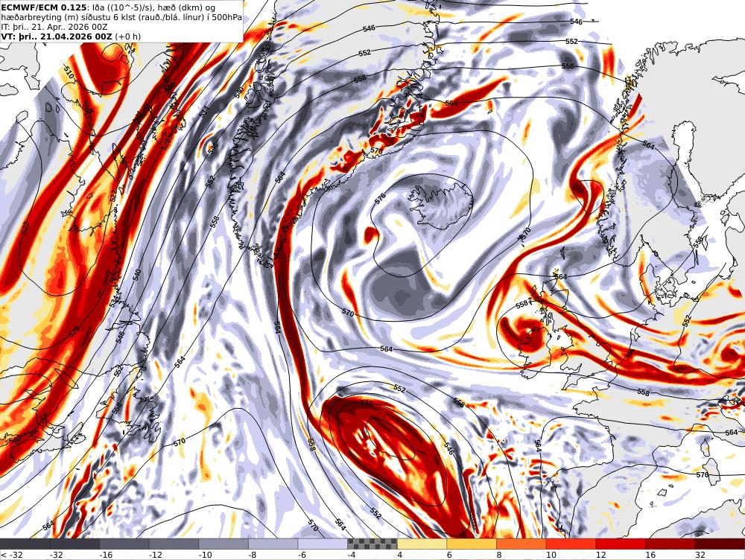Select the swatch between -32 and -16 labels
The image size is (745, 560).
(x=74, y=544)
